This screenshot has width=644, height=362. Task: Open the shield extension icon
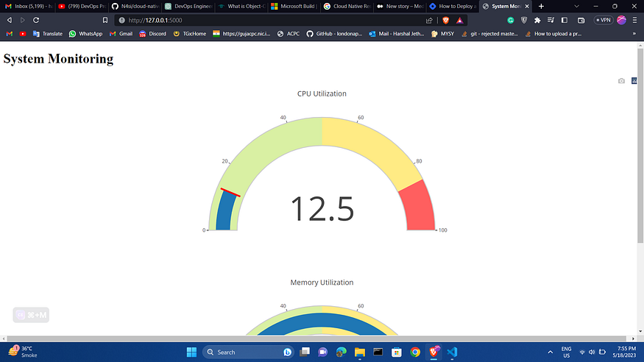pos(524,20)
